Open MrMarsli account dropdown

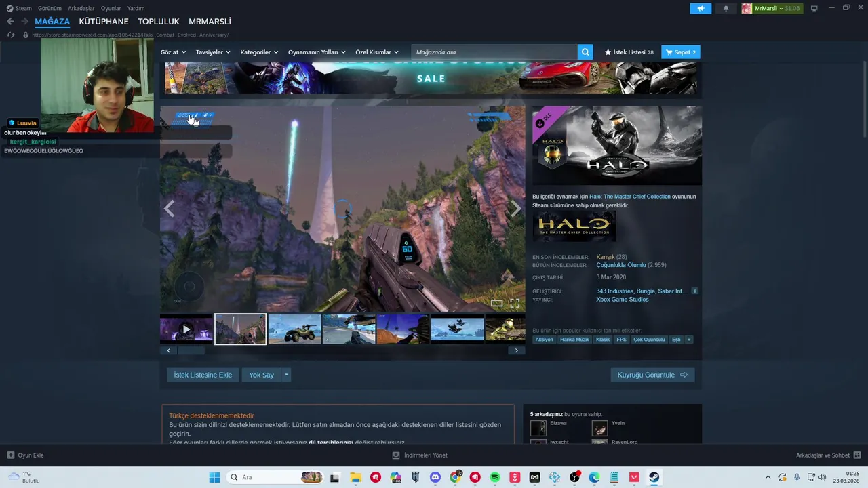(771, 8)
